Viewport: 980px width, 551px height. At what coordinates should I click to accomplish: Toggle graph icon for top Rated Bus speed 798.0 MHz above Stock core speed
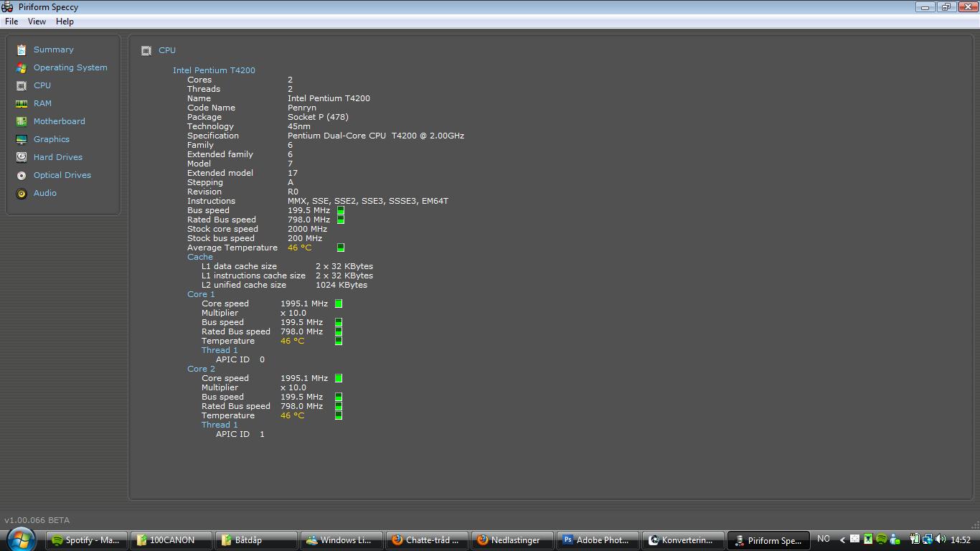pos(341,220)
